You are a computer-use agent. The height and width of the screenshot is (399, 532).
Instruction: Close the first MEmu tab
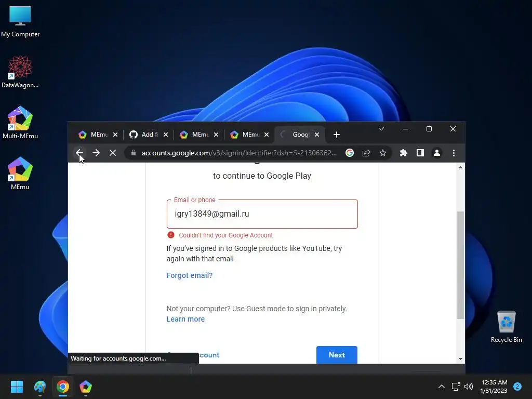115,135
